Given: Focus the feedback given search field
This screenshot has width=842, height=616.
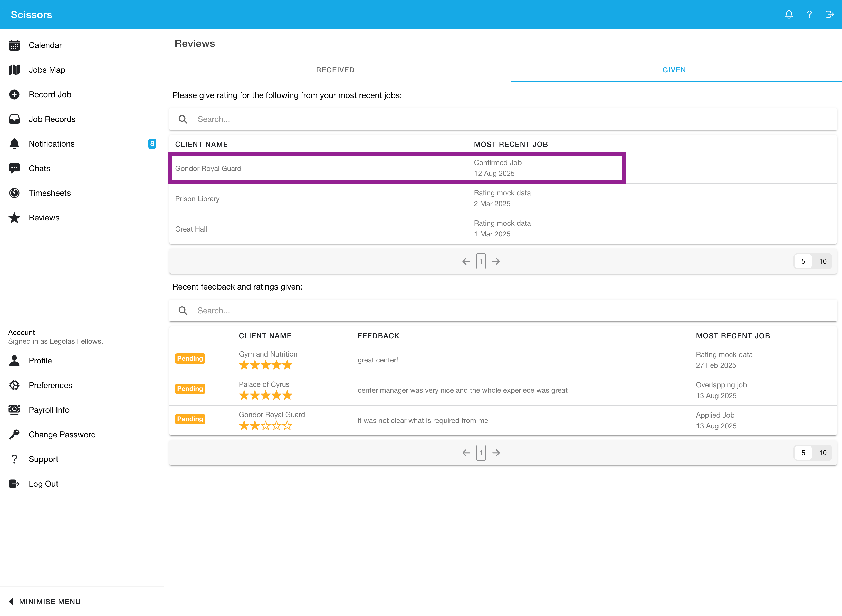Looking at the screenshot, I should (x=503, y=311).
